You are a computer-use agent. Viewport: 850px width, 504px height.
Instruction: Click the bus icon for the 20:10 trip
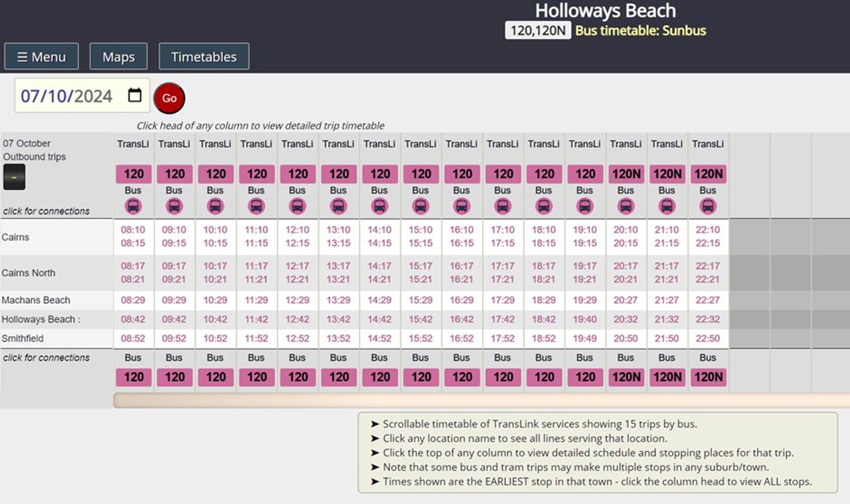pos(626,206)
